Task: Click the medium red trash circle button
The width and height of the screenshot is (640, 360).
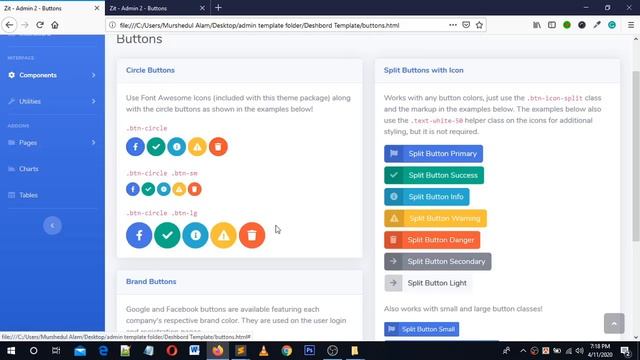Action: pos(218,147)
